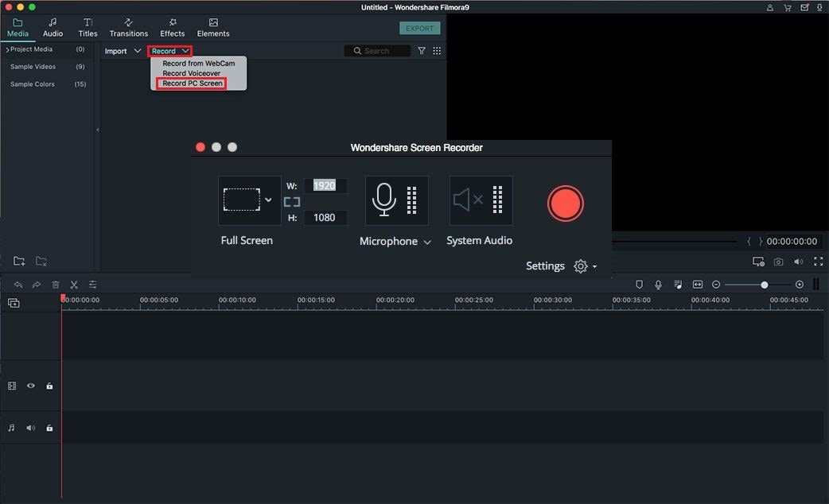Take a preview snapshot with camera

pyautogui.click(x=778, y=262)
